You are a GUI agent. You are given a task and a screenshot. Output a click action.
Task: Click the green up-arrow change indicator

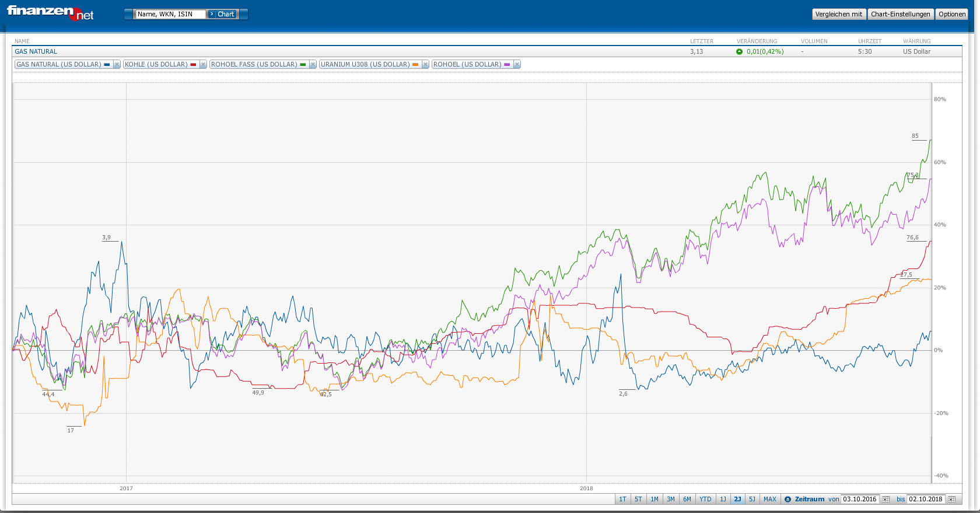(x=740, y=51)
